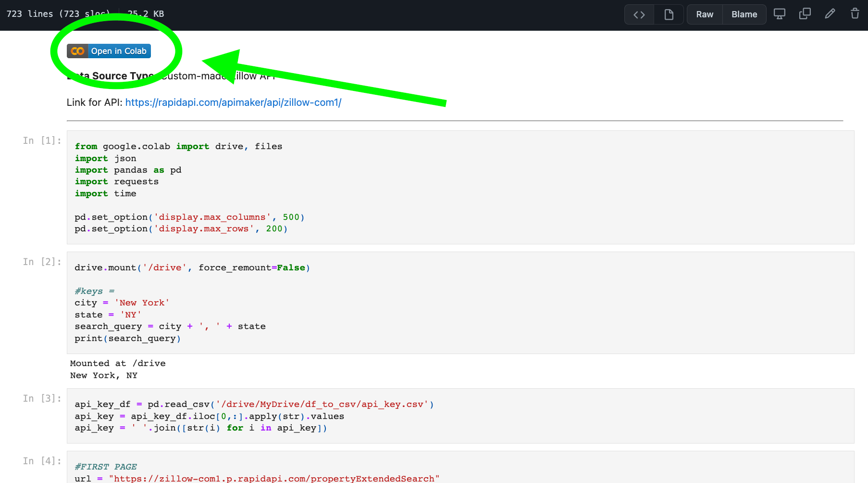Screen dimensions: 868x483
Task: Click the 'import json' line
Action: [x=105, y=158]
